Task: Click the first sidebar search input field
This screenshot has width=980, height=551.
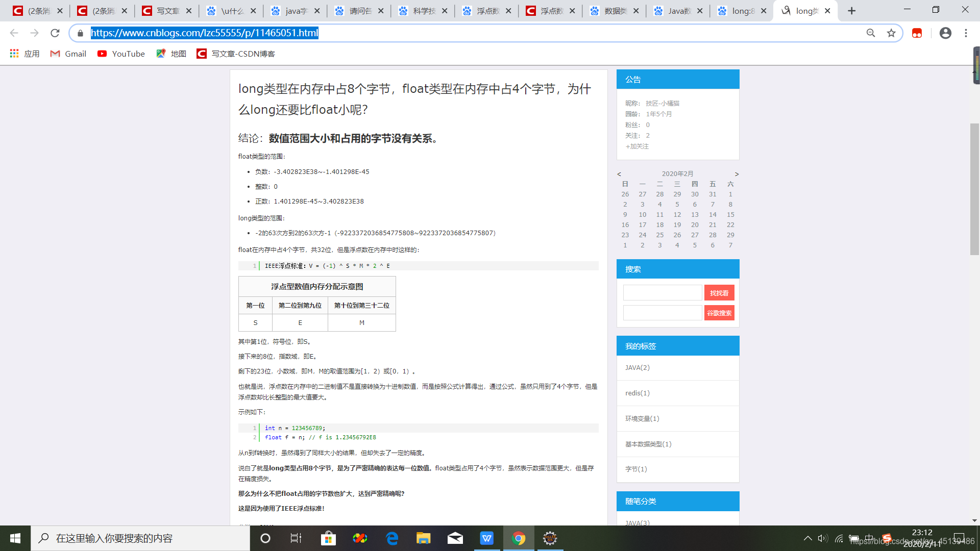Action: pyautogui.click(x=663, y=293)
